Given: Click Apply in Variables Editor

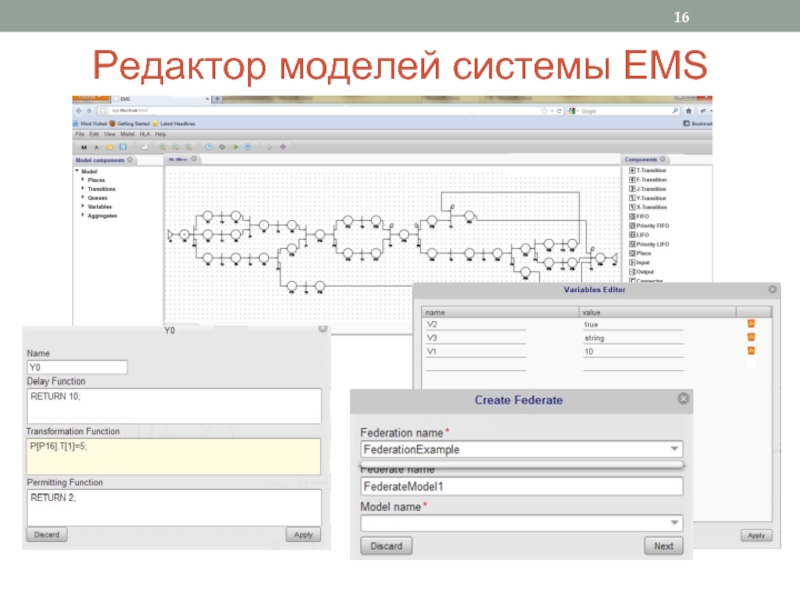Looking at the screenshot, I should (756, 535).
